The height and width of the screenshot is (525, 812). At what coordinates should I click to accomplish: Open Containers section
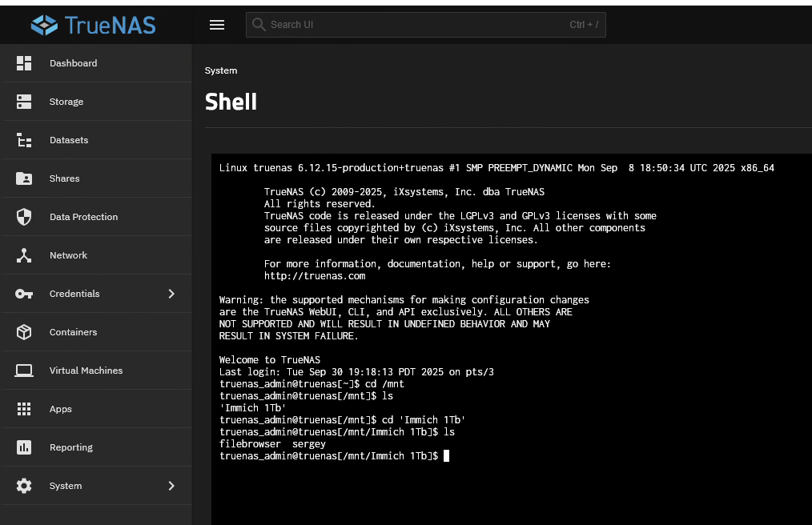point(73,332)
